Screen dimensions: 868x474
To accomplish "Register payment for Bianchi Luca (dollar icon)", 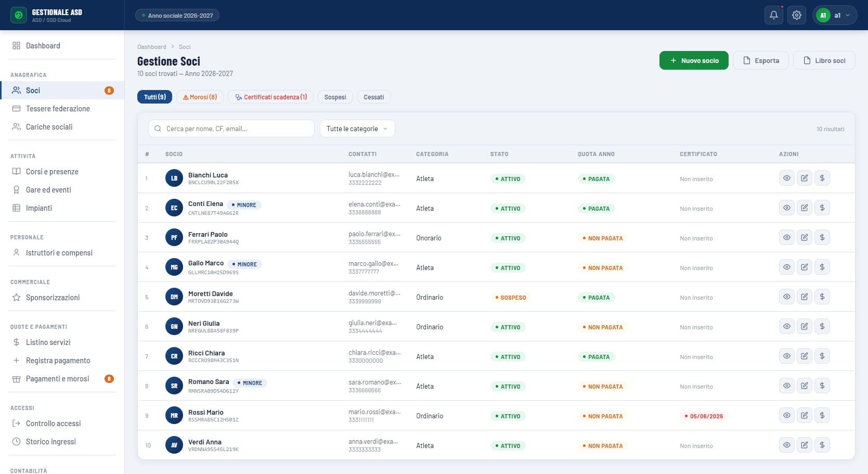I will pos(822,178).
